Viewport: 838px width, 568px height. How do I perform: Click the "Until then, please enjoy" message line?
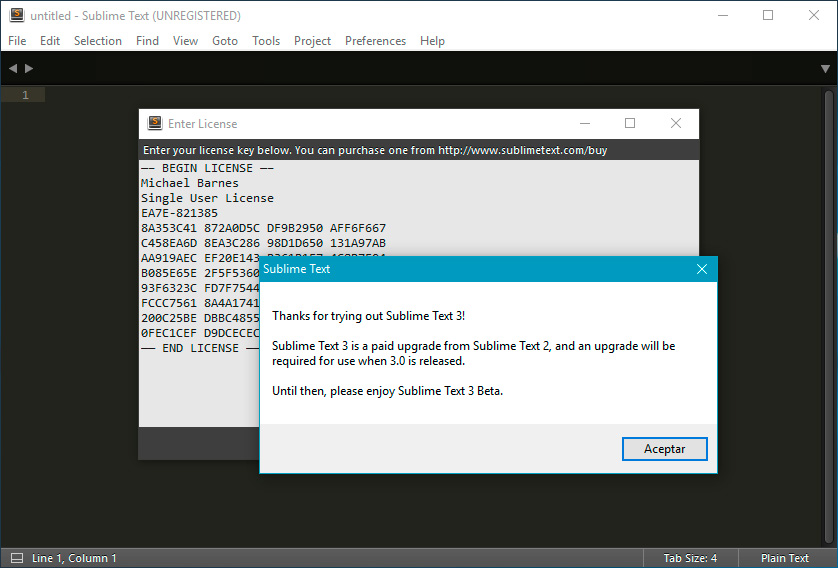[387, 391]
